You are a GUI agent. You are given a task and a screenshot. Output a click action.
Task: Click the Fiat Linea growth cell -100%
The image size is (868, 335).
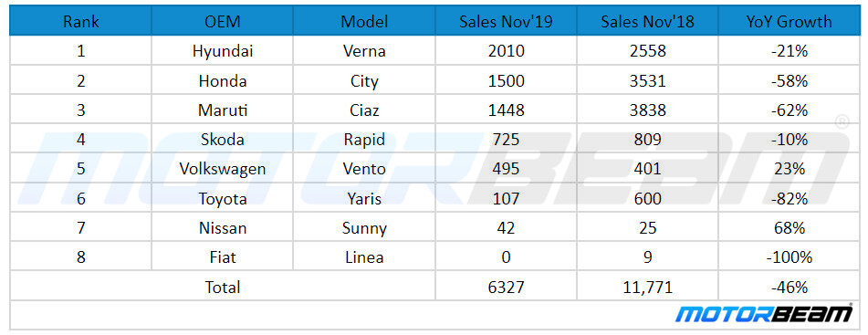coord(789,256)
